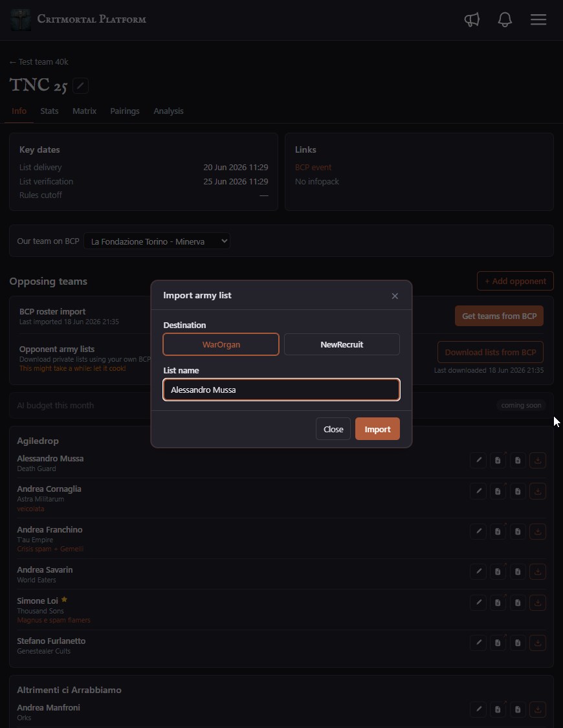This screenshot has width=563, height=728.
Task: Click the document-with-arrow icon for Andrea Cornaglia
Action: pyautogui.click(x=498, y=491)
